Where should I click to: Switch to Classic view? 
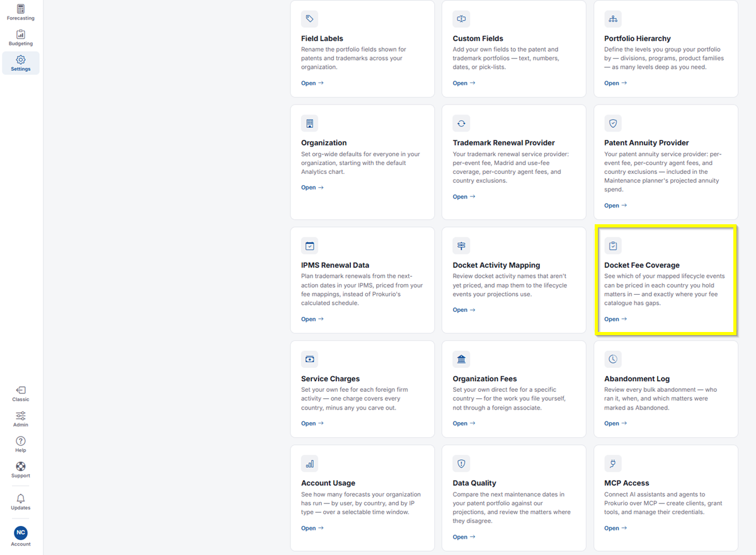pos(21,394)
